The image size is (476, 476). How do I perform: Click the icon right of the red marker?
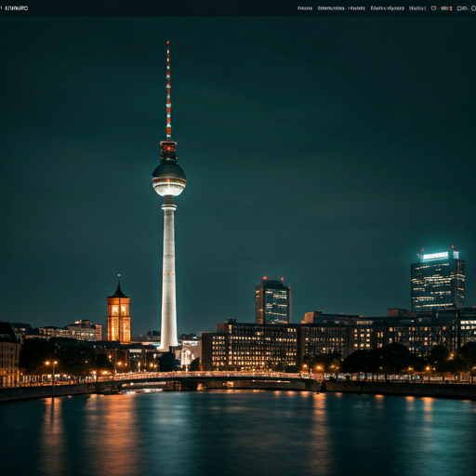(462, 8)
